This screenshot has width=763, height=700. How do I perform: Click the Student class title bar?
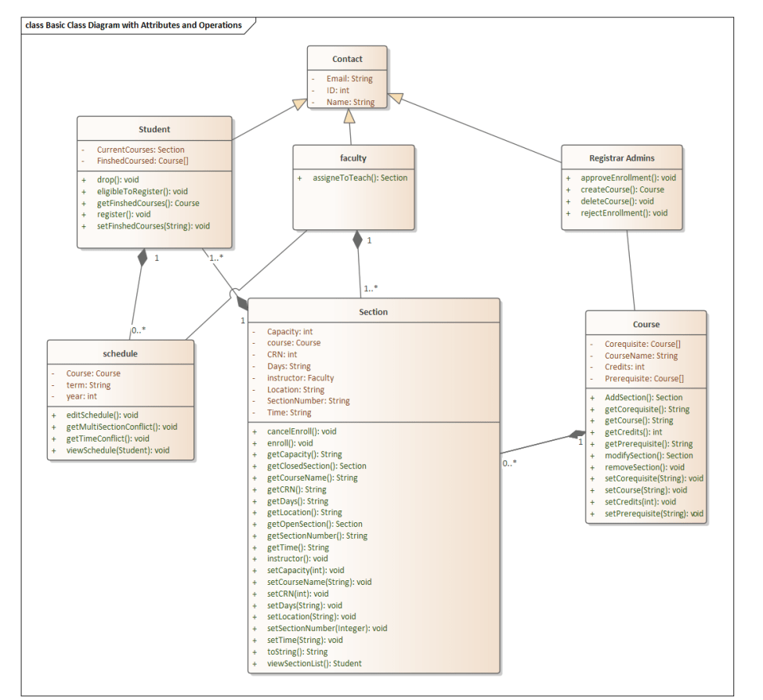pyautogui.click(x=154, y=128)
